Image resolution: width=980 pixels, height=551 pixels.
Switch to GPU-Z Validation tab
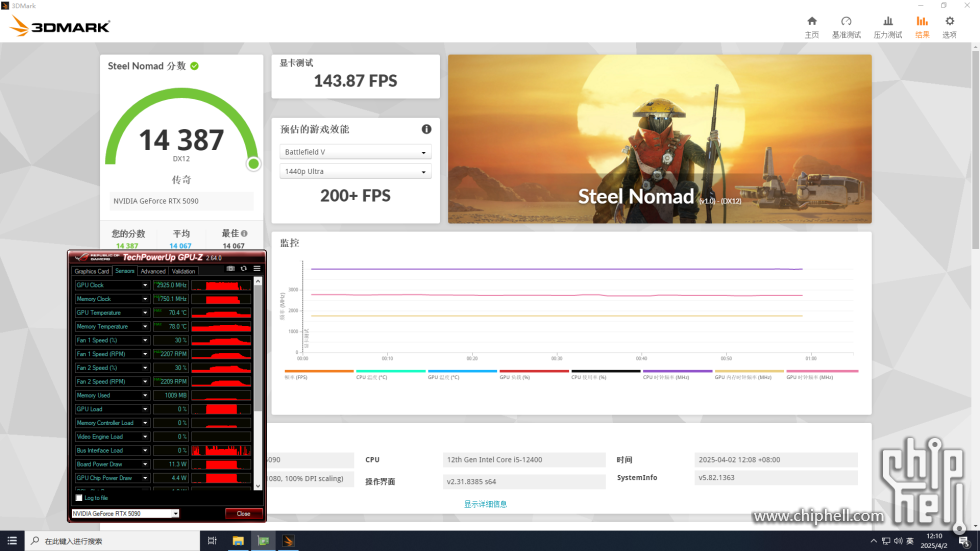(x=183, y=271)
